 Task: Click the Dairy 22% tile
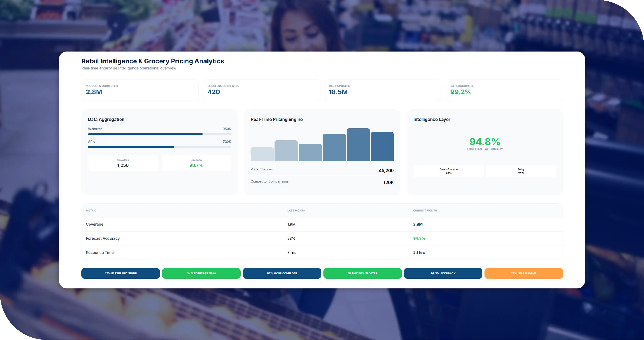point(521,171)
